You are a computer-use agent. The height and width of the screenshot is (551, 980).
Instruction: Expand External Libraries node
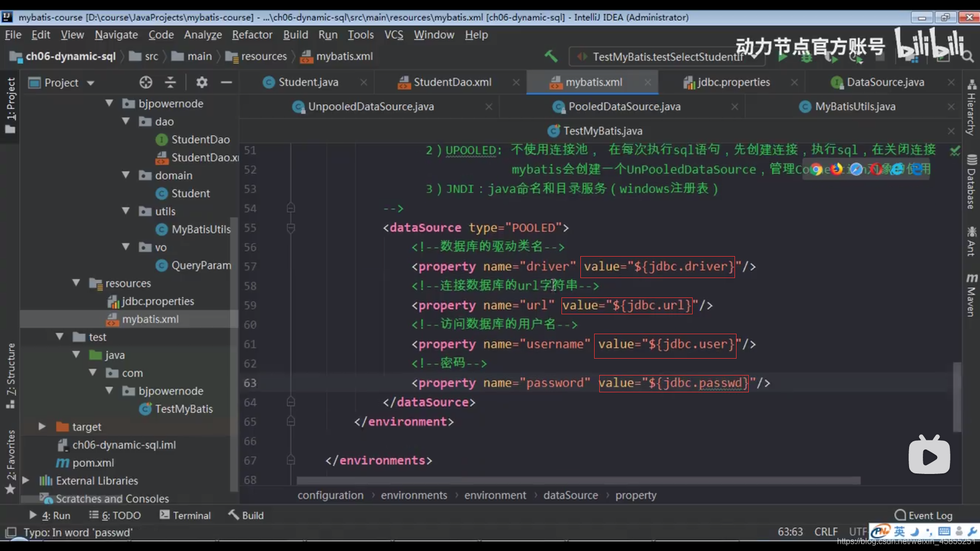(x=26, y=481)
